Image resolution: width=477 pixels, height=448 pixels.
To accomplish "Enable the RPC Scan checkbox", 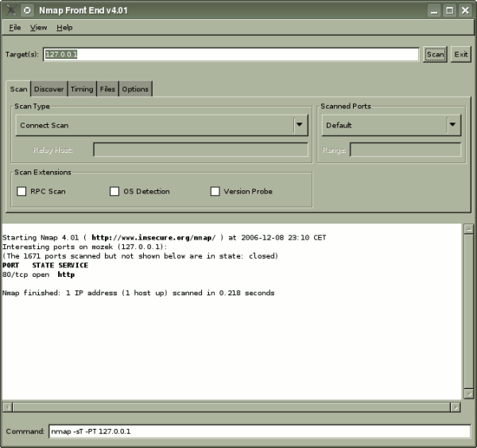I will tap(21, 192).
